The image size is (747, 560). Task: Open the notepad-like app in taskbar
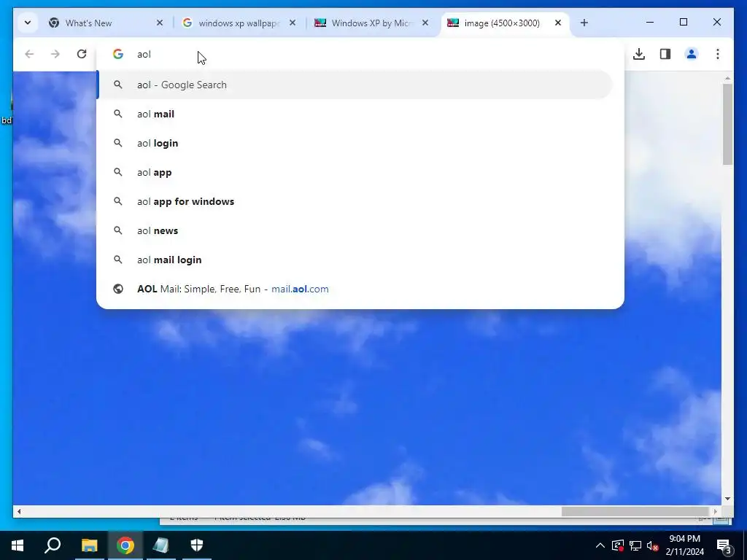[161, 545]
